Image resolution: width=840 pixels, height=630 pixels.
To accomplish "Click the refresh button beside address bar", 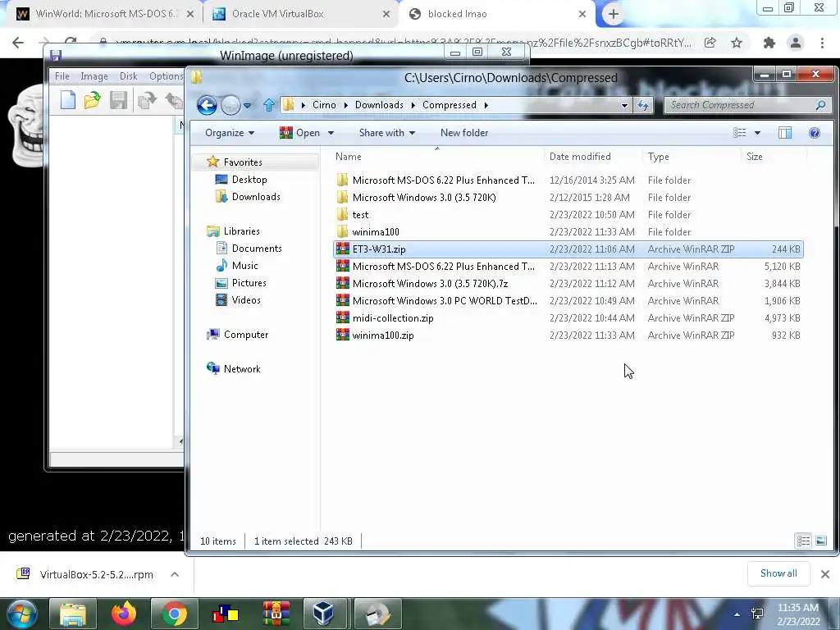I will 643,105.
